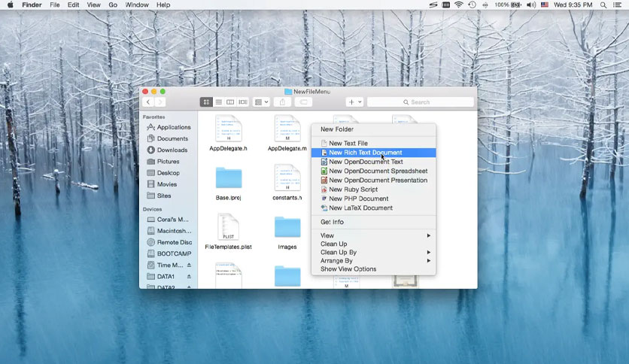Eject the DATA1 volume
629x364 pixels.
coord(189,276)
